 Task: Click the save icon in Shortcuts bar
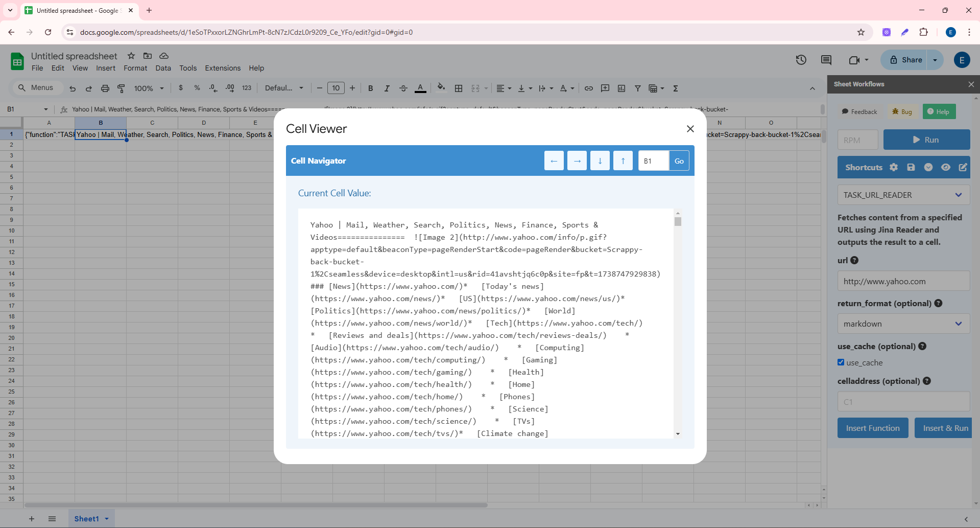tap(911, 167)
